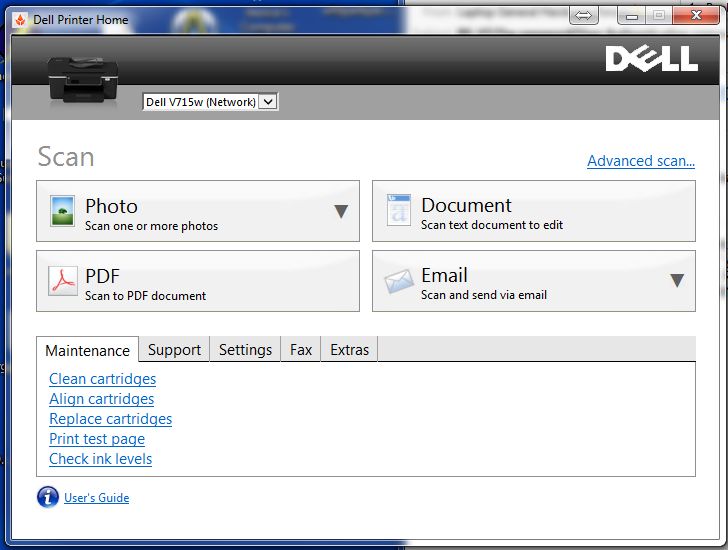The width and height of the screenshot is (728, 550).
Task: Click the Photo scan landscape icon
Action: 63,211
